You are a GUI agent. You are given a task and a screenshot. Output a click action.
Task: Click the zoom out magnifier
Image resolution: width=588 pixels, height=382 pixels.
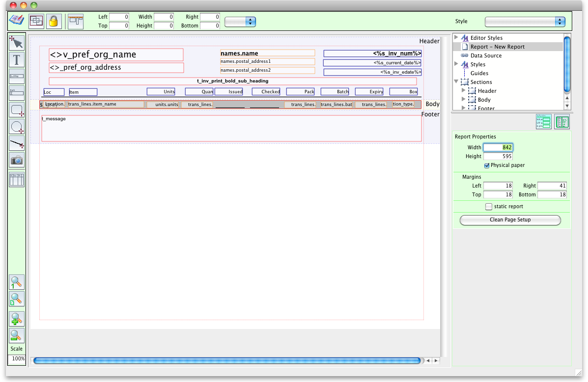[x=17, y=335]
